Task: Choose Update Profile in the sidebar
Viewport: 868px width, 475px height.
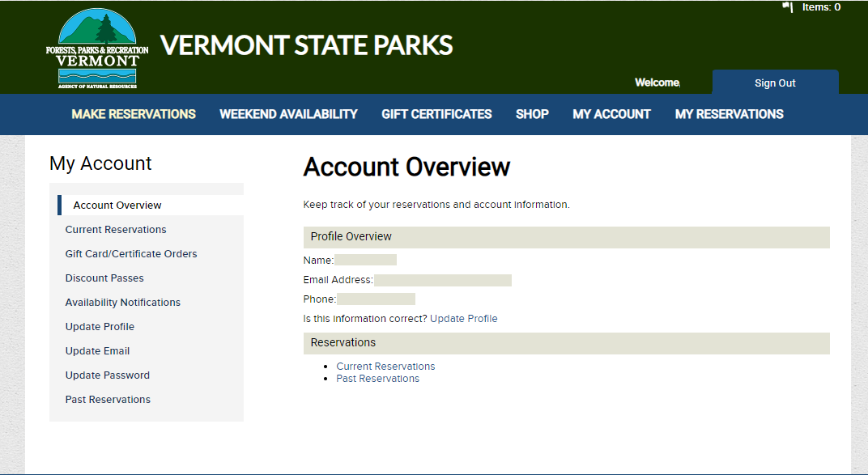Action: (100, 327)
